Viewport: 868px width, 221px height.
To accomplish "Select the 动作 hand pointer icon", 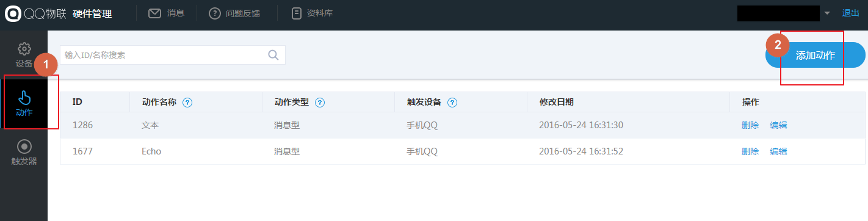I will tap(24, 97).
